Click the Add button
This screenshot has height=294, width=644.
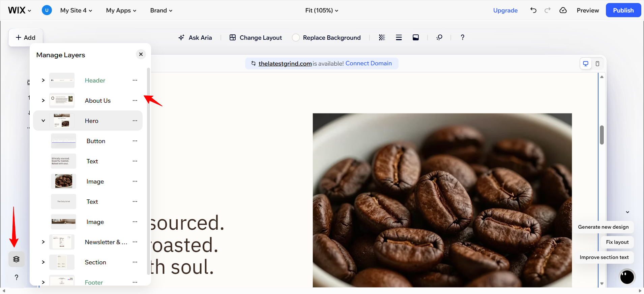[x=26, y=38]
